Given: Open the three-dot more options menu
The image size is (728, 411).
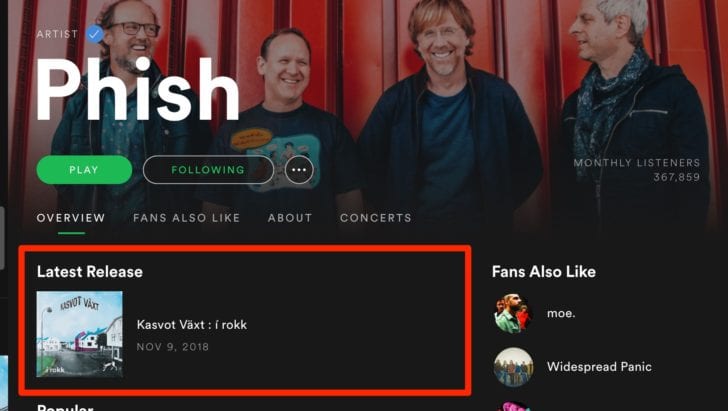Looking at the screenshot, I should (299, 170).
